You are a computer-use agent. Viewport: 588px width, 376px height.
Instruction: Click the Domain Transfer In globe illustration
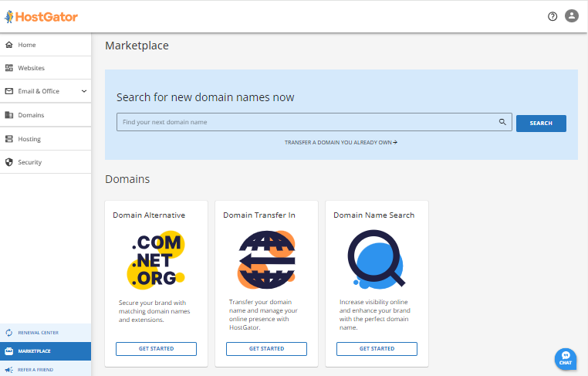(267, 259)
